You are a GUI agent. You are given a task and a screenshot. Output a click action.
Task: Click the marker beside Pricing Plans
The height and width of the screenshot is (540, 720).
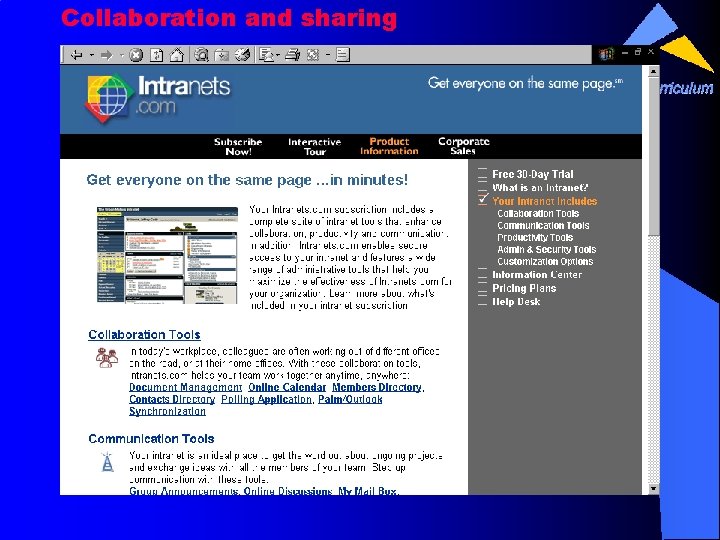click(482, 287)
